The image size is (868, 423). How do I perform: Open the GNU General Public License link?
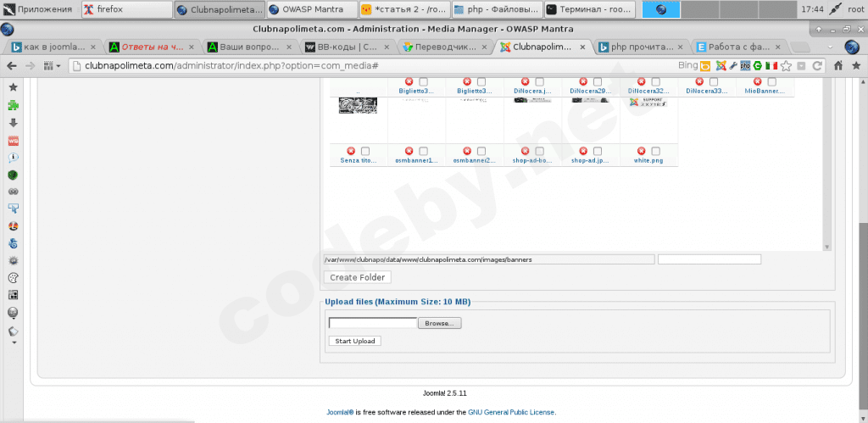[x=511, y=413]
